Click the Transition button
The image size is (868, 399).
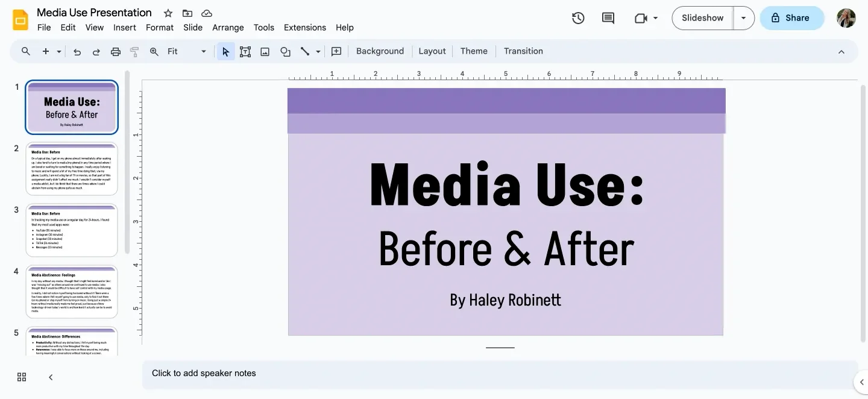pyautogui.click(x=523, y=51)
